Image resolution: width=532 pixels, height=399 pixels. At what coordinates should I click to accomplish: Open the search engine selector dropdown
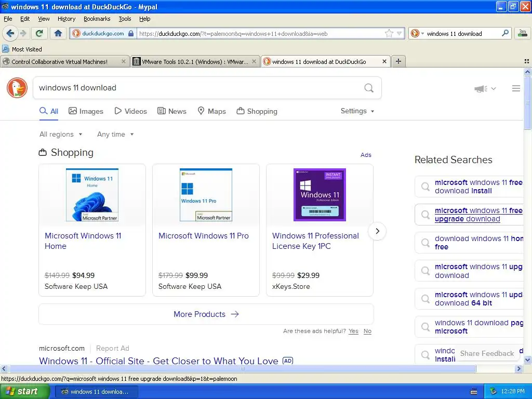click(x=417, y=33)
